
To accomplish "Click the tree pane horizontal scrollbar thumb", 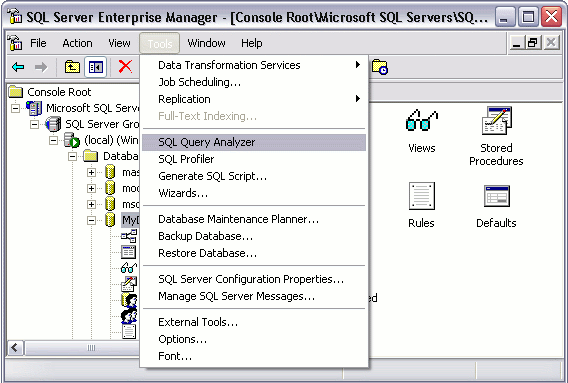I will click(x=82, y=348).
